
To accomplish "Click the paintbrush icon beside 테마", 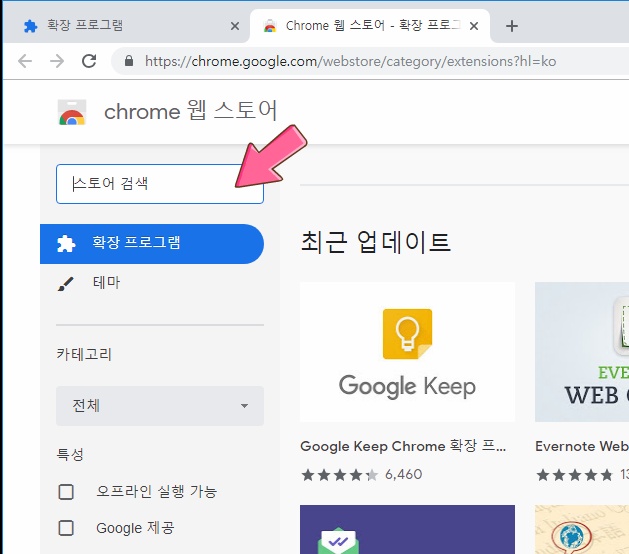I will pyautogui.click(x=66, y=284).
